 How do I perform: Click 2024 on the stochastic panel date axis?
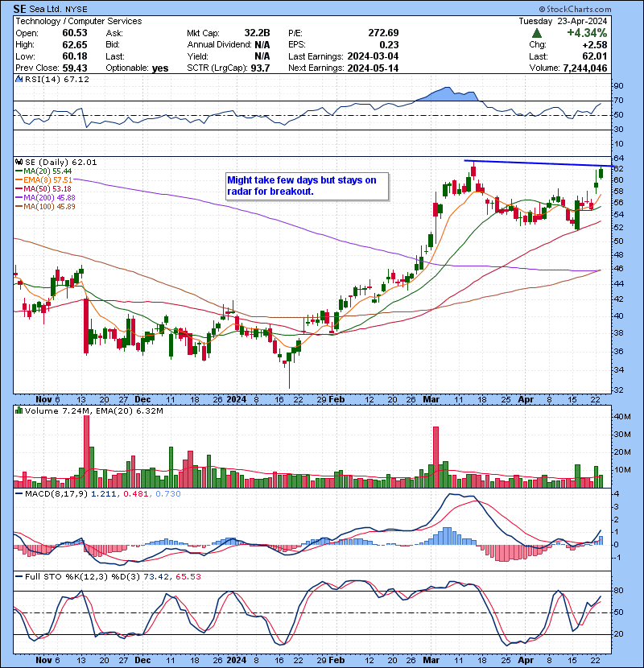[236, 660]
